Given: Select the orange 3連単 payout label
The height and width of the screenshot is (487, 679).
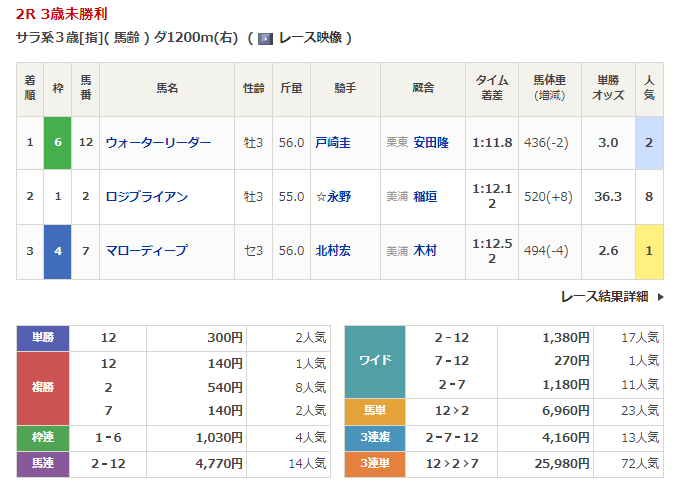Looking at the screenshot, I should click(375, 464).
